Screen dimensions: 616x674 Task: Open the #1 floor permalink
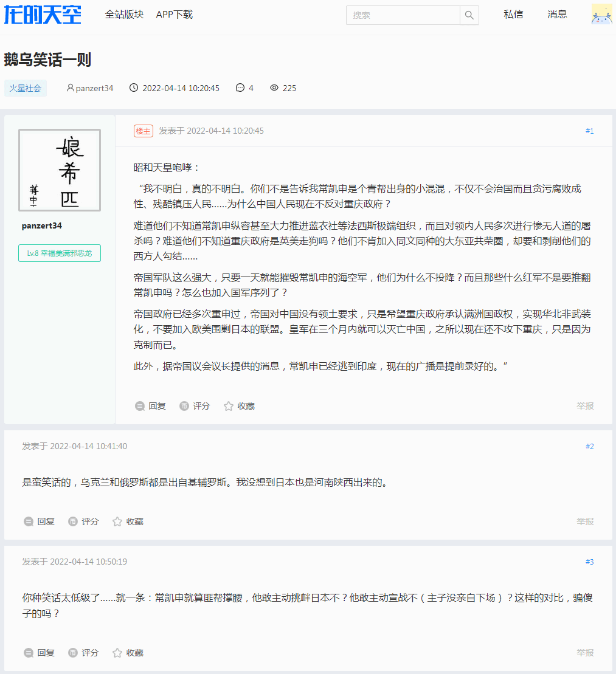pyautogui.click(x=589, y=131)
